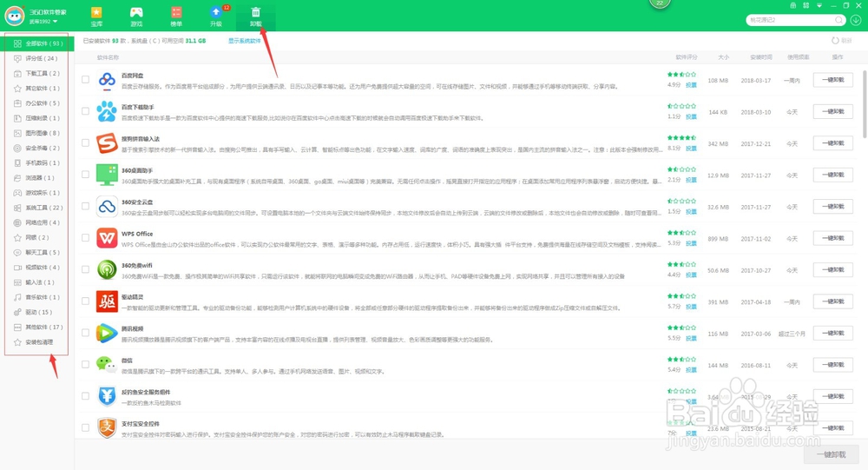Tick the checkbox for 驱动精灵
The width and height of the screenshot is (868, 470).
(85, 301)
